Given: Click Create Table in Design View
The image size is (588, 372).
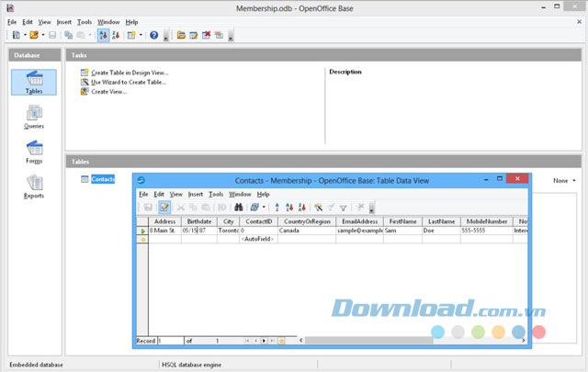Looking at the screenshot, I should click(x=130, y=72).
